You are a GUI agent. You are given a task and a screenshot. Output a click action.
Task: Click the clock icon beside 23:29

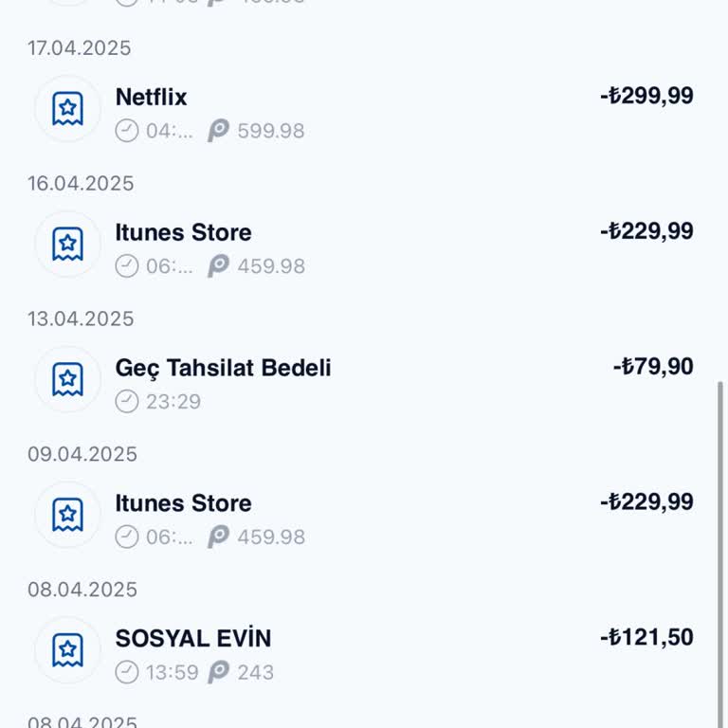tap(127, 402)
